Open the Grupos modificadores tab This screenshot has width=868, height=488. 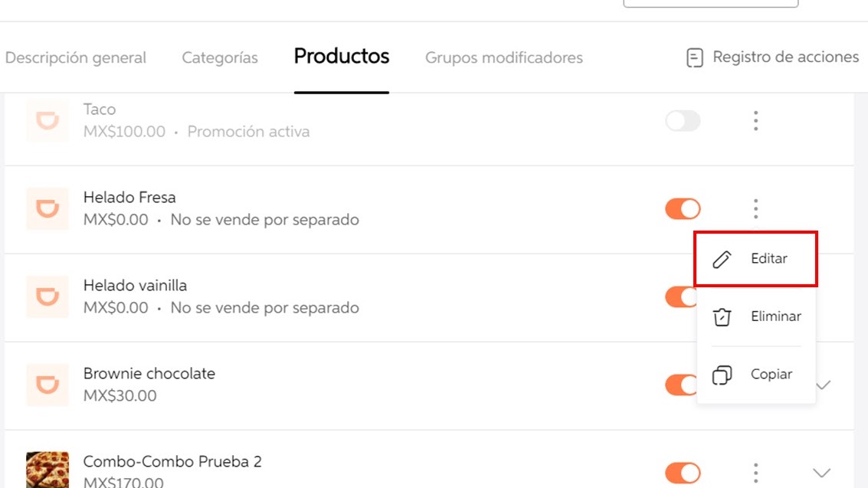pyautogui.click(x=503, y=57)
